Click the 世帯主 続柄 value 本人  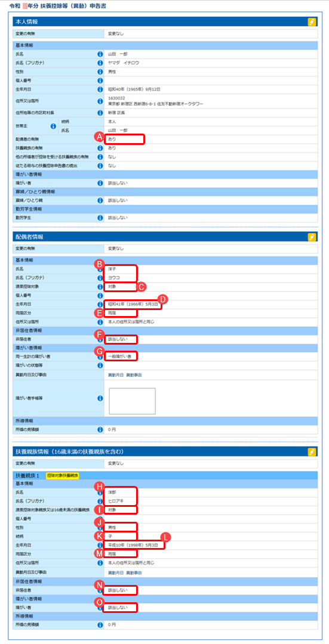pyautogui.click(x=112, y=122)
